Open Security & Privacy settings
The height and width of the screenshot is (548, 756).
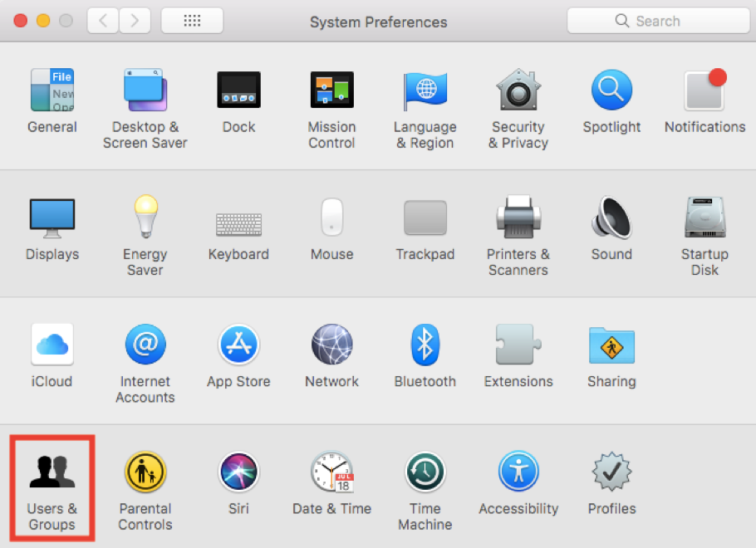click(518, 91)
